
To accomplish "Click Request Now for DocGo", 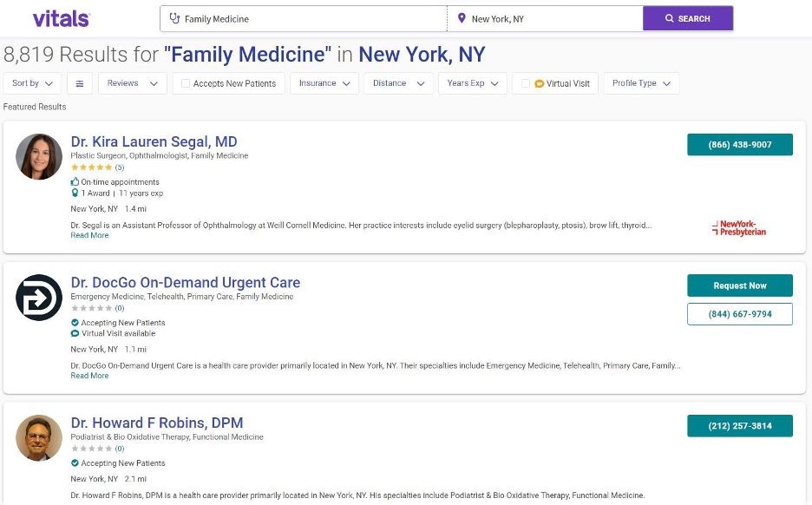I will click(739, 285).
